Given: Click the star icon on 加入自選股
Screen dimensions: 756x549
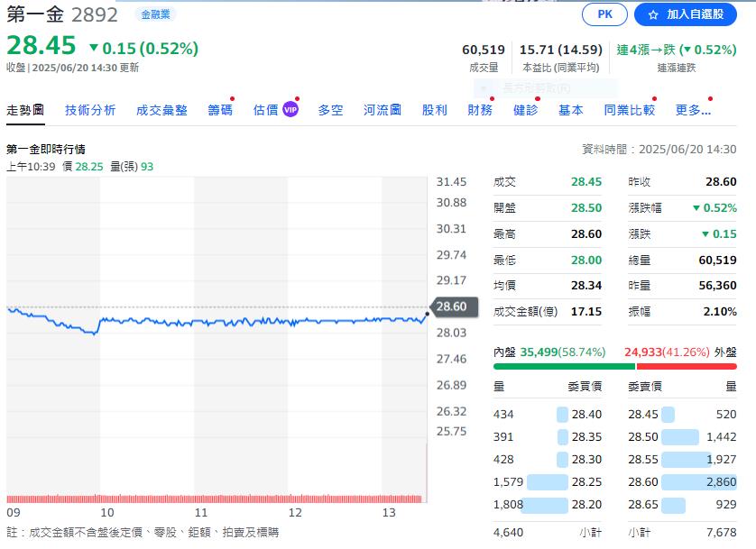Looking at the screenshot, I should [653, 15].
